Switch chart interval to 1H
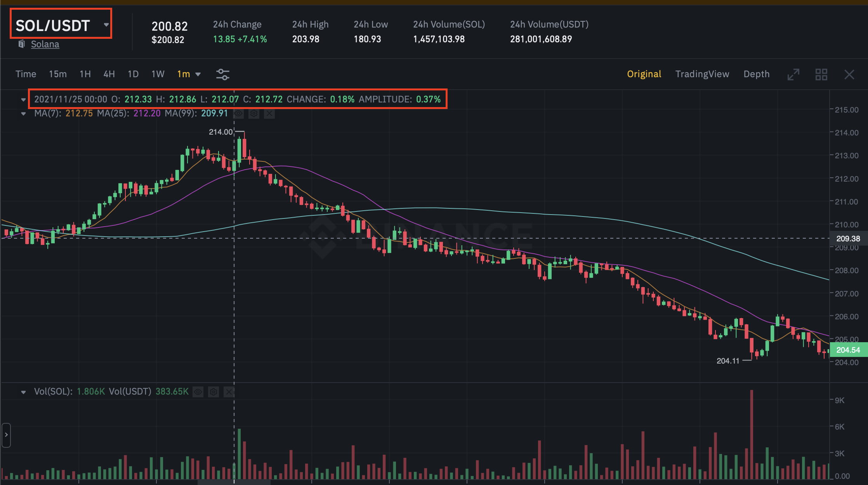The image size is (868, 485). click(85, 74)
